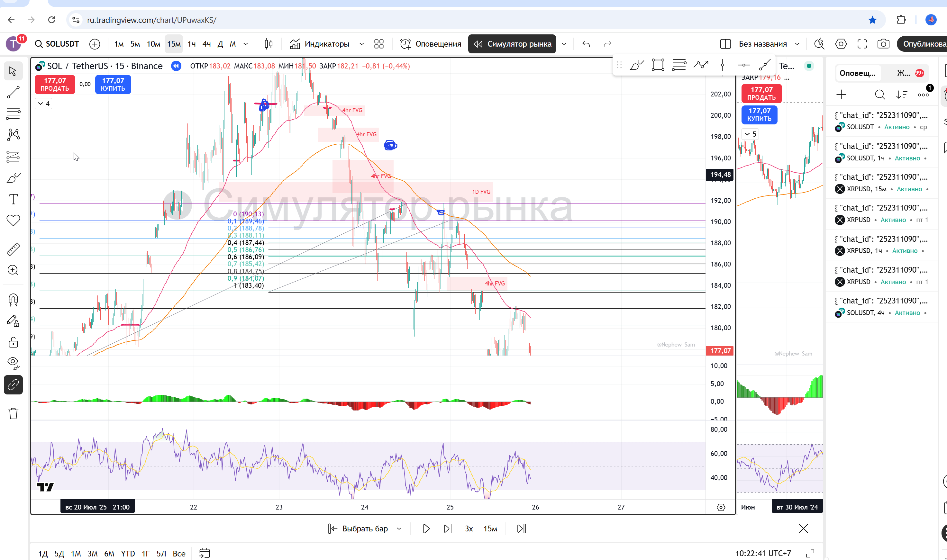947x560 pixels.
Task: Switch to 4 hour timeframe
Action: pos(206,44)
